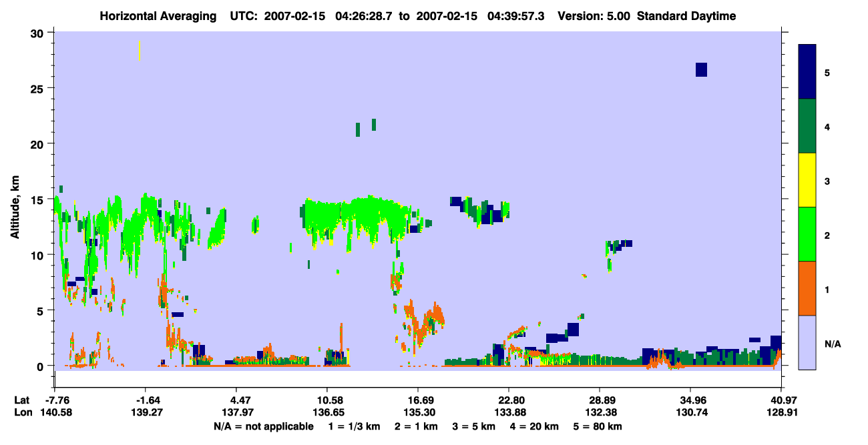Click 'Version: 5.00' in the title
This screenshot has height=445, width=868.
click(593, 16)
